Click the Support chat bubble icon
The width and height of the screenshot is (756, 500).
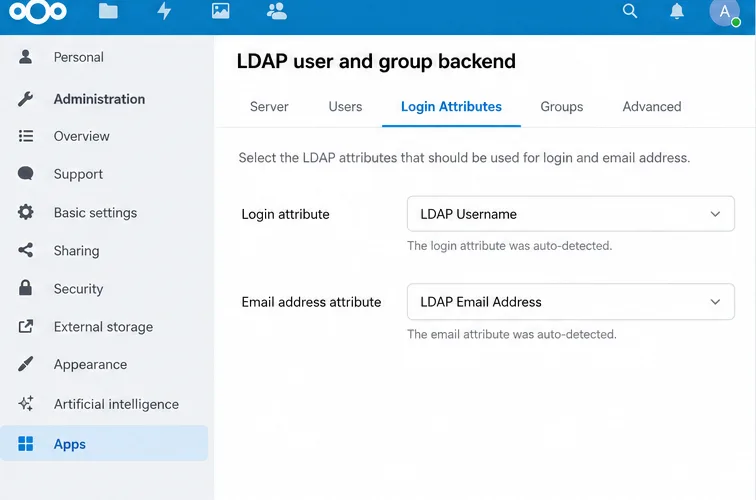(x=26, y=174)
